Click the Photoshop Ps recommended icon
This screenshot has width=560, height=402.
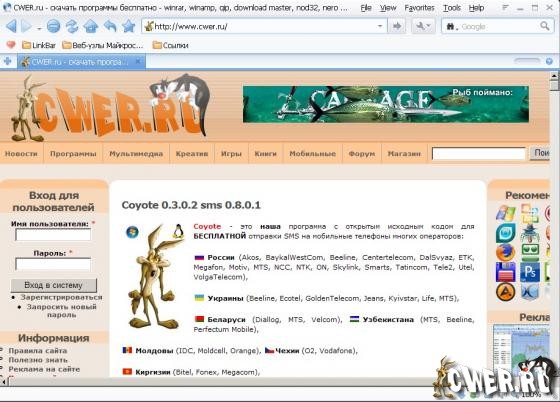point(530,272)
